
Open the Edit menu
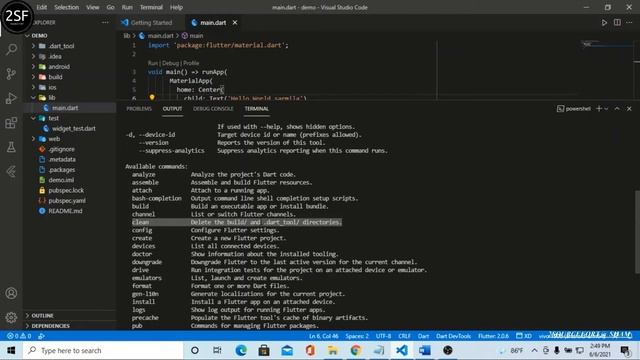[42, 7]
